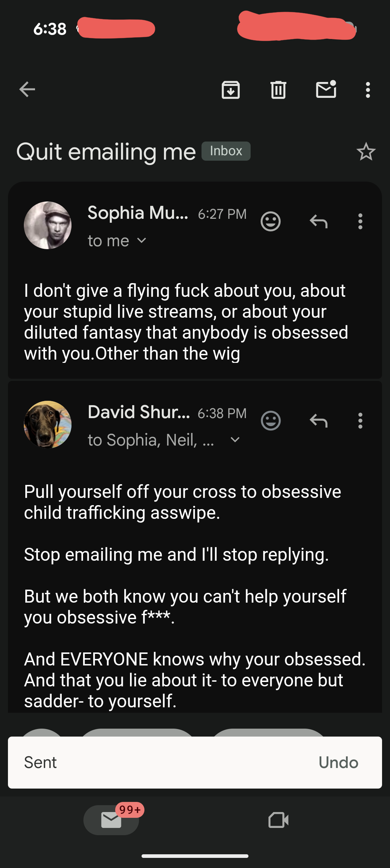Tap the back arrow to leave conversation
This screenshot has width=390, height=868.
coord(27,90)
